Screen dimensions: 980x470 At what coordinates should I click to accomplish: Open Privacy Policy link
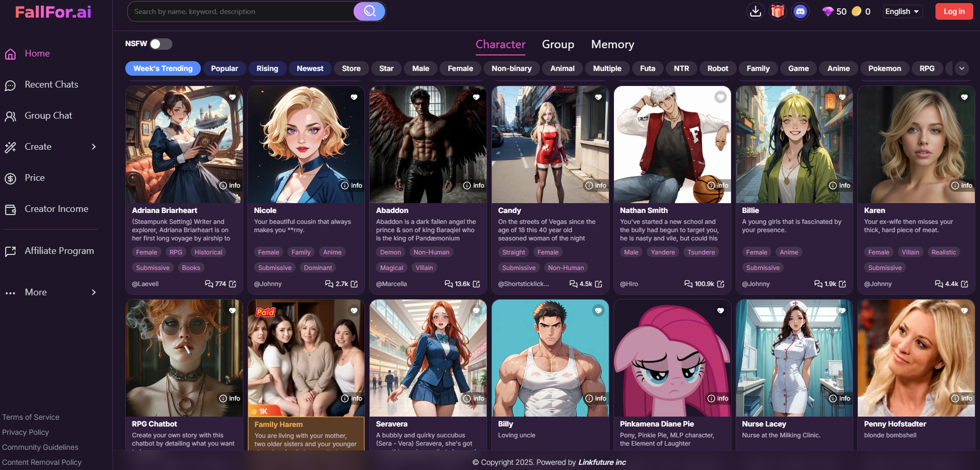(25, 432)
